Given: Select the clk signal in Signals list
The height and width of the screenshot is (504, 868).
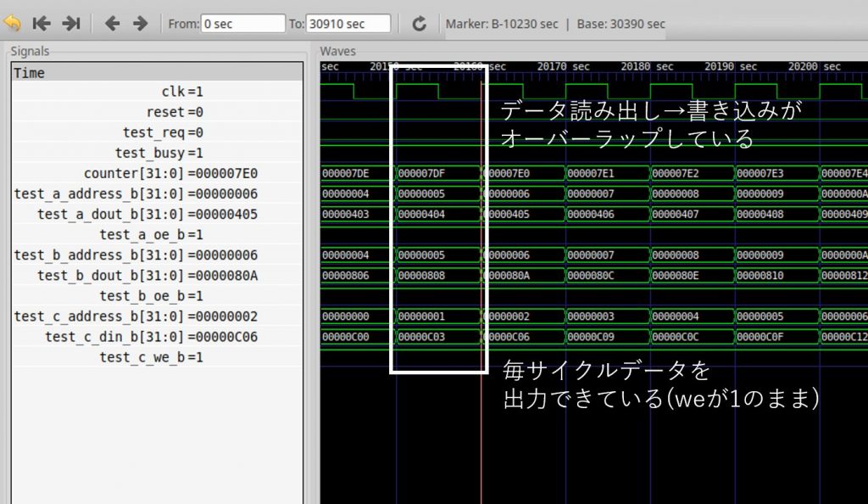Looking at the screenshot, I should pyautogui.click(x=181, y=92).
